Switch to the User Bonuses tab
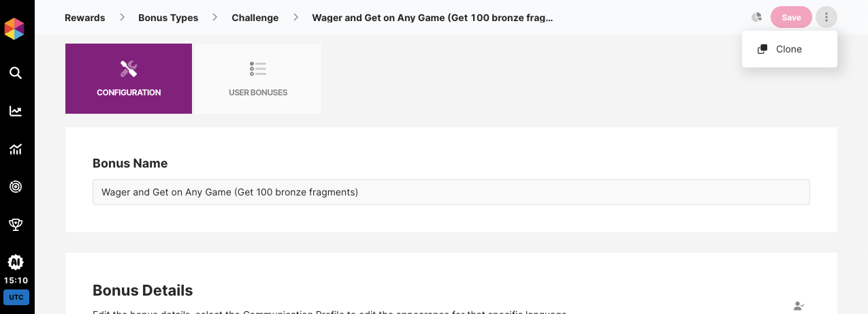The image size is (868, 314). tap(258, 79)
